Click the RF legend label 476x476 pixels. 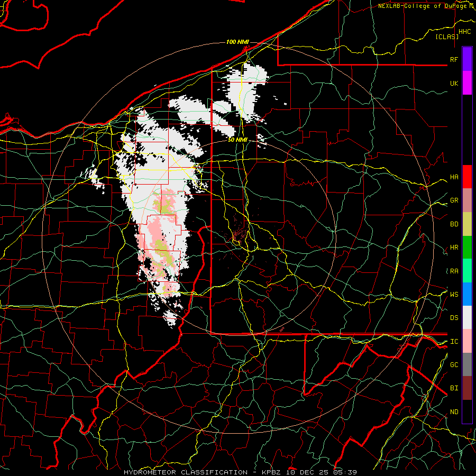(454, 59)
